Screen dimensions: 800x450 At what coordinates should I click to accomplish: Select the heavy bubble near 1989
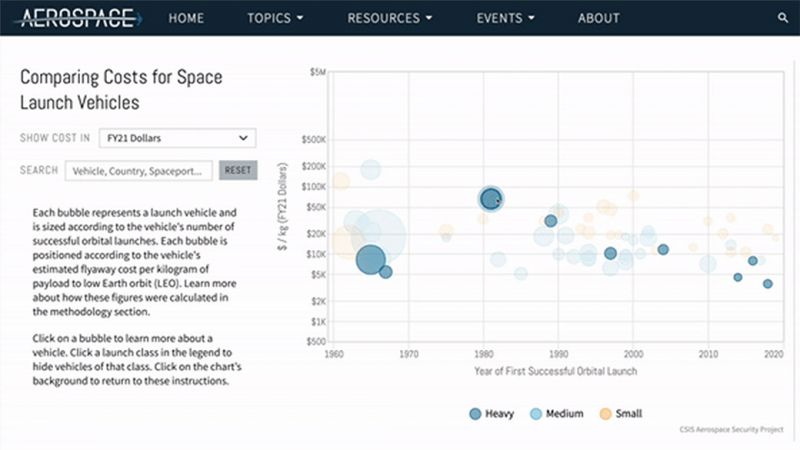(x=550, y=221)
